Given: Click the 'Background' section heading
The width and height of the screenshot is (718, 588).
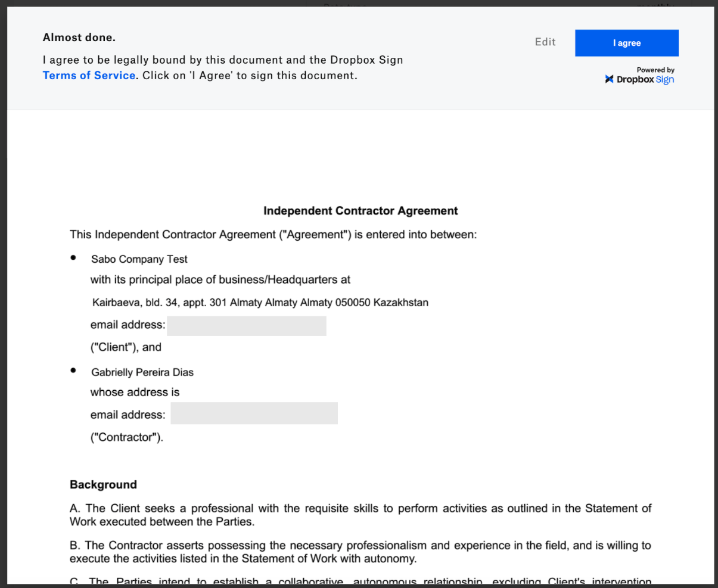Looking at the screenshot, I should tap(103, 485).
